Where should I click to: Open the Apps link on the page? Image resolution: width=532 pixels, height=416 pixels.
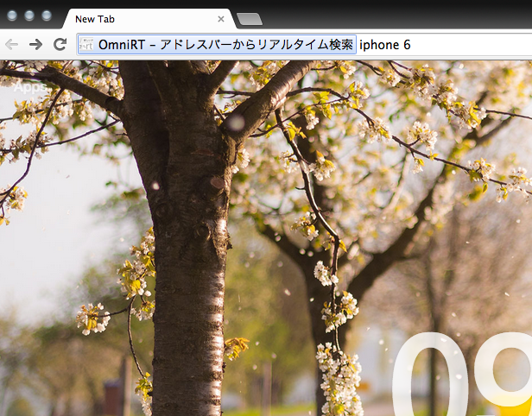pyautogui.click(x=29, y=87)
